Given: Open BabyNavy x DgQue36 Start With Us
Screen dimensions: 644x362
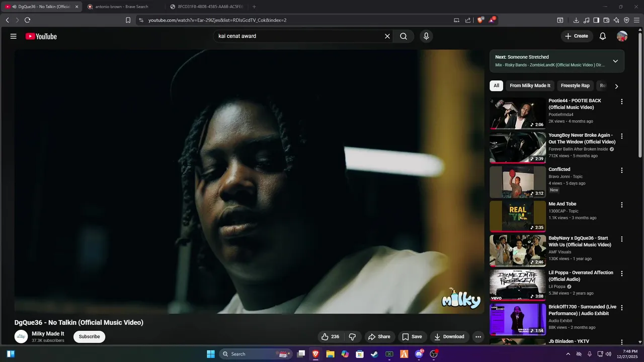Looking at the screenshot, I should (580, 241).
